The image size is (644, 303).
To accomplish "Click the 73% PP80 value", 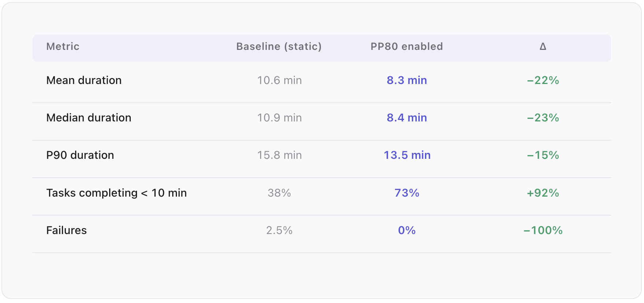I will 407,193.
